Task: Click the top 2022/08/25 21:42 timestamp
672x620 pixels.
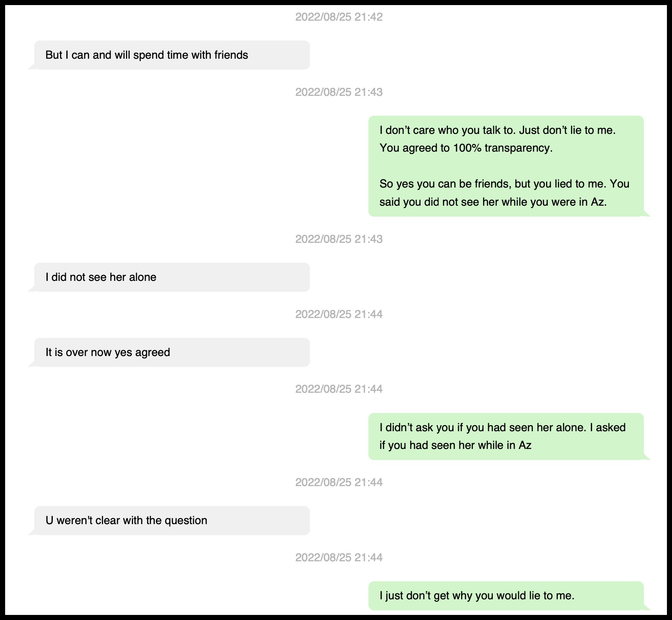Action: tap(339, 17)
